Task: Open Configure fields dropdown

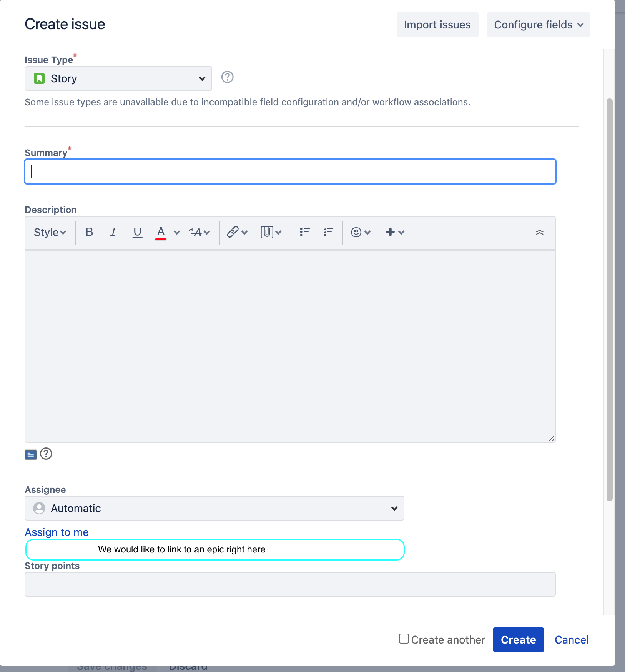Action: click(x=539, y=25)
